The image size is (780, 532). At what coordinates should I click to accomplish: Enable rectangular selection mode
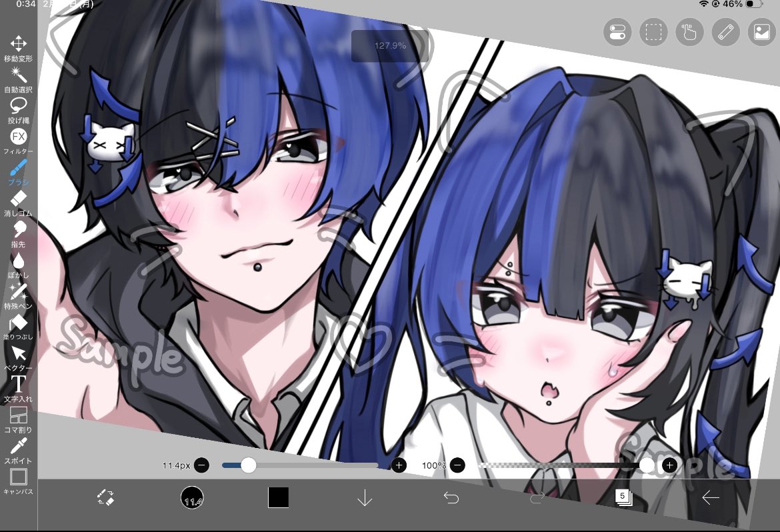[653, 32]
